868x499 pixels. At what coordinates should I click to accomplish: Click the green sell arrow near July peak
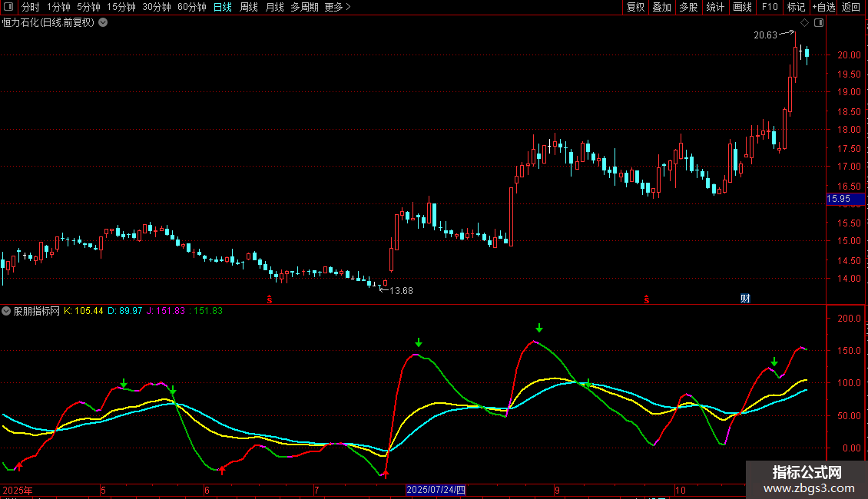[419, 342]
